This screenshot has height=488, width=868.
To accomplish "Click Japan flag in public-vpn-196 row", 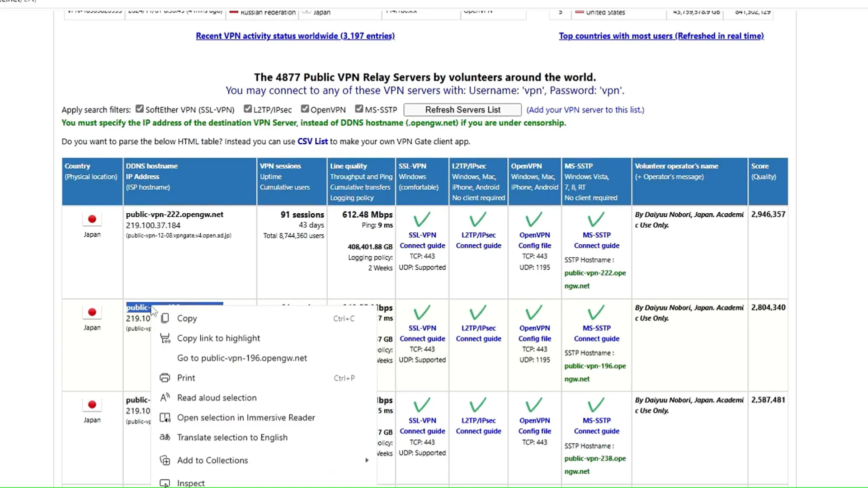I will [92, 312].
